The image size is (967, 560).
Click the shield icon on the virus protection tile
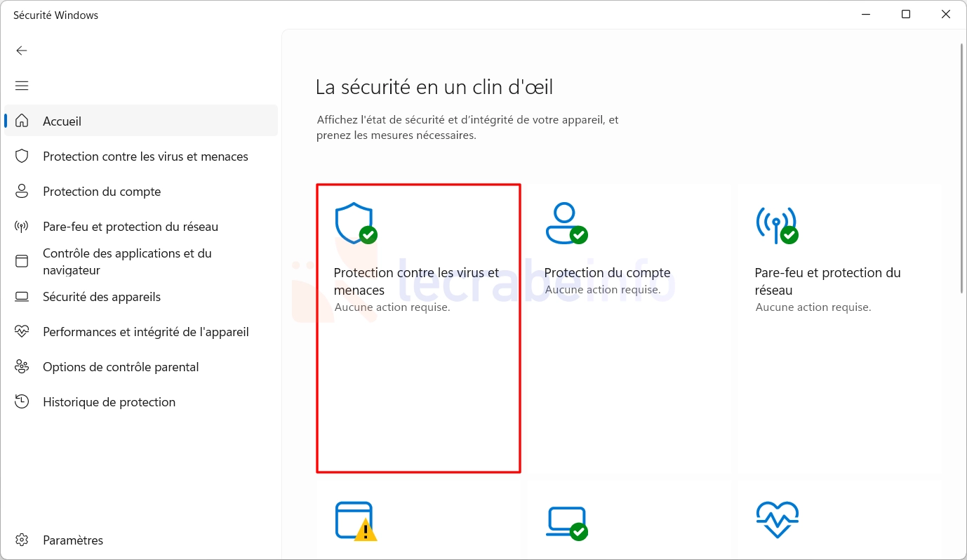coord(356,223)
